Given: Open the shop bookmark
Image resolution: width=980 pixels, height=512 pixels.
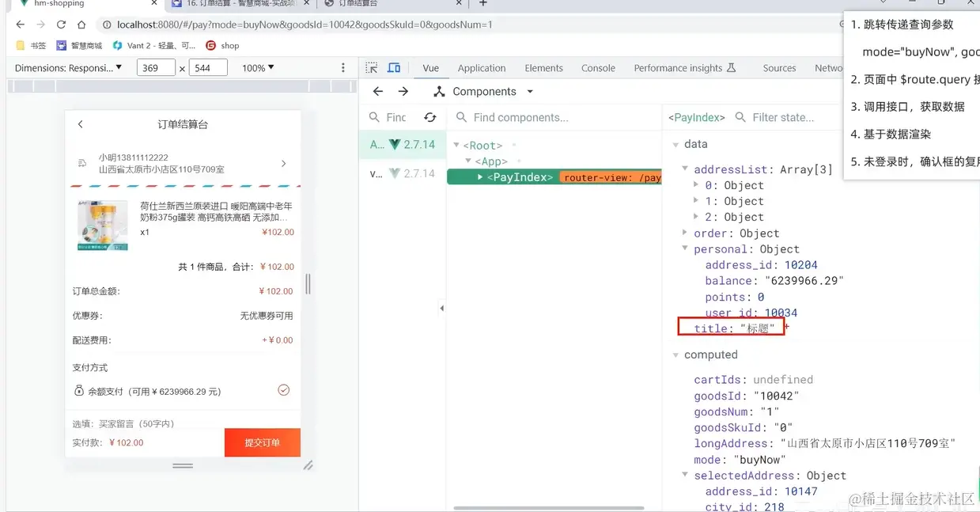Looking at the screenshot, I should (x=222, y=45).
